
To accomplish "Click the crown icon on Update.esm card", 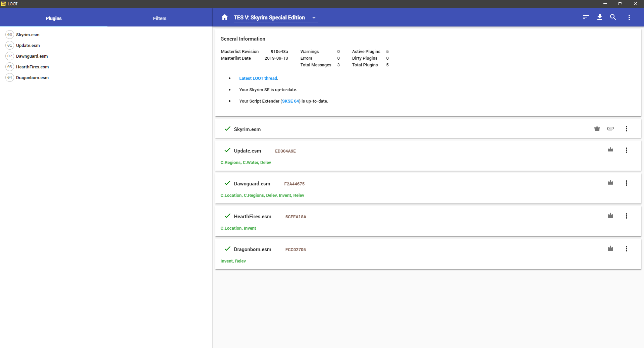I will pyautogui.click(x=610, y=150).
